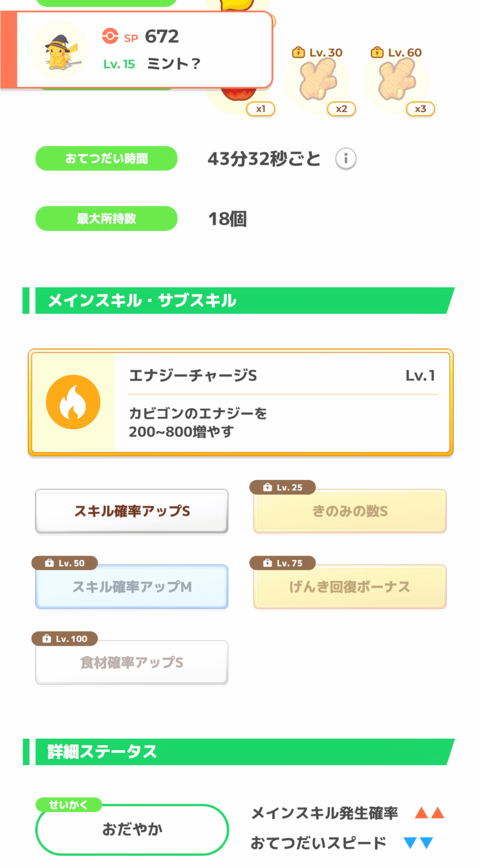Tap the Lv. 30 locked ginger ingredient
The image size is (481, 868).
(318, 81)
